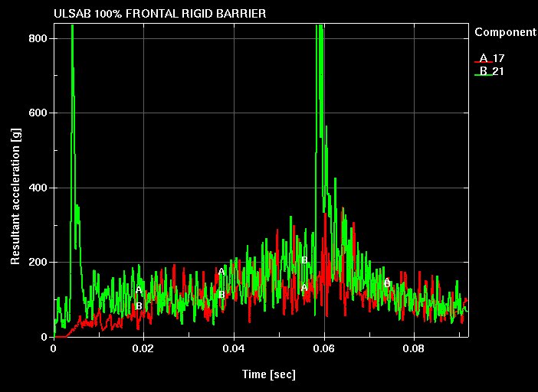Click the 200 tick label on the Y axis
Screen dimensions: 538x392
(x=39, y=263)
